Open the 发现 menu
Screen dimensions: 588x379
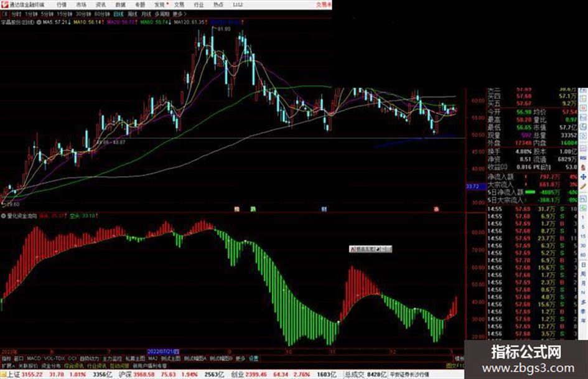coord(160,4)
